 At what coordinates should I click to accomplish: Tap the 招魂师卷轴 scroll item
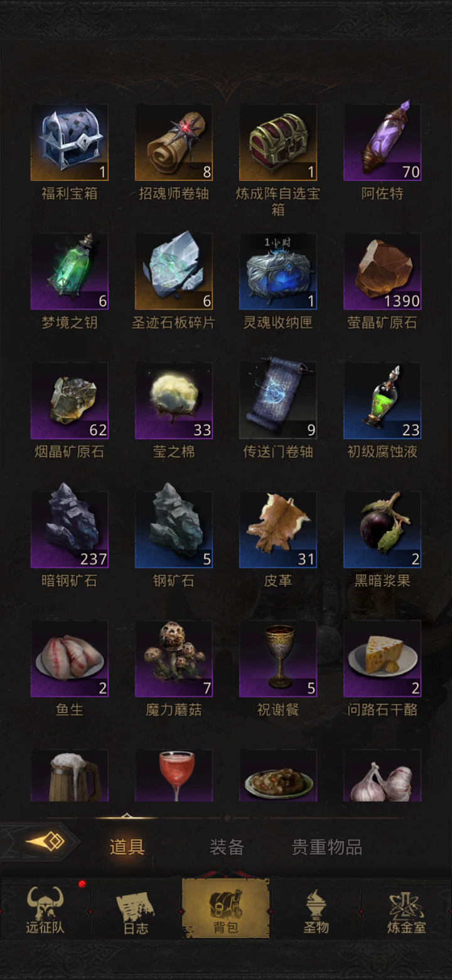tap(174, 143)
